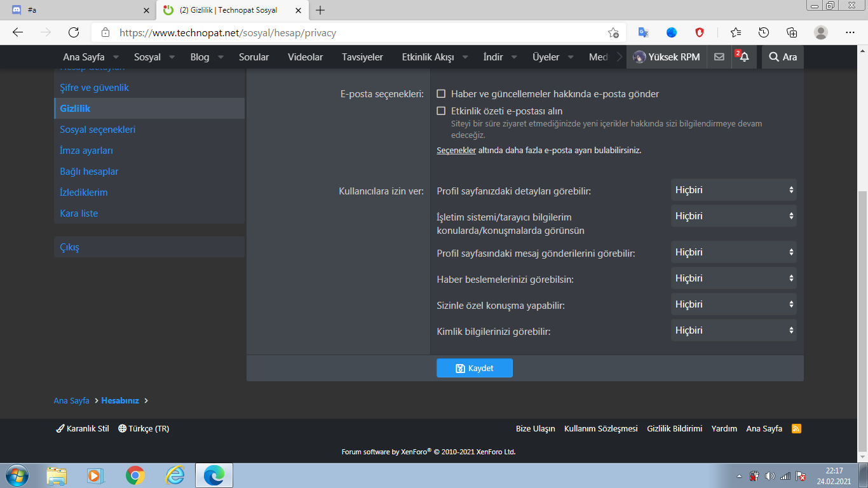Screen dimensions: 868x488
Task: Open 'Kullanım Sözleşmesi' in the footer
Action: pyautogui.click(x=601, y=429)
